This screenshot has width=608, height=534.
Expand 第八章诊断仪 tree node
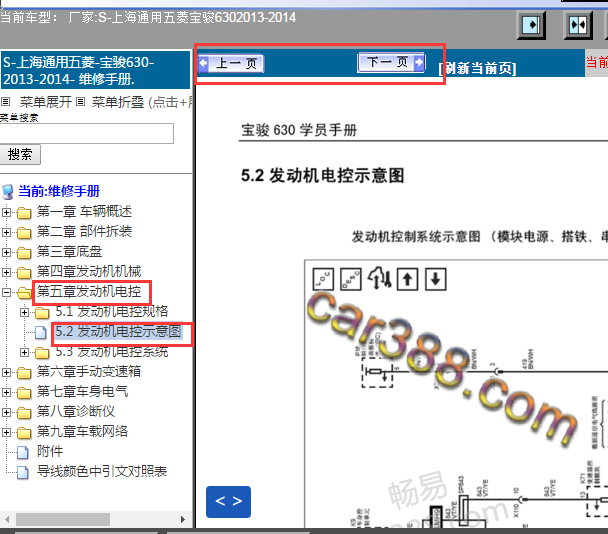[x=6, y=412]
